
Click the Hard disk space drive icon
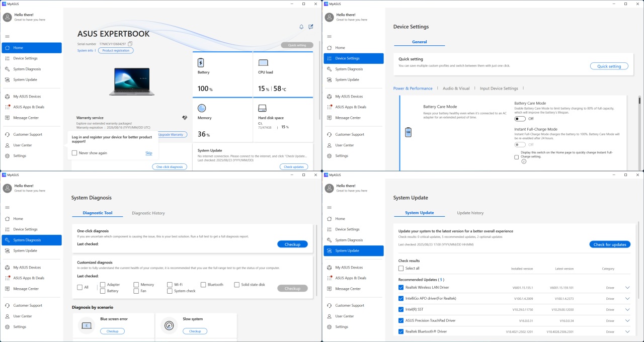(x=262, y=108)
